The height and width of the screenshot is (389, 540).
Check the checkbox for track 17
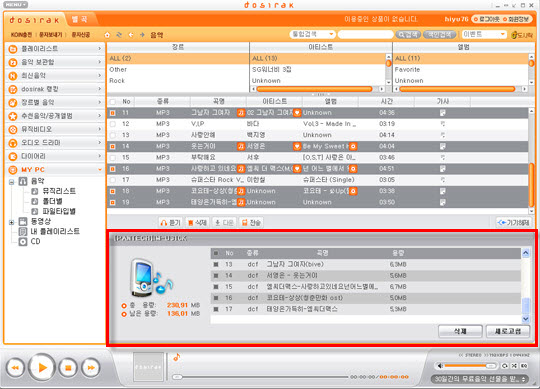point(113,180)
